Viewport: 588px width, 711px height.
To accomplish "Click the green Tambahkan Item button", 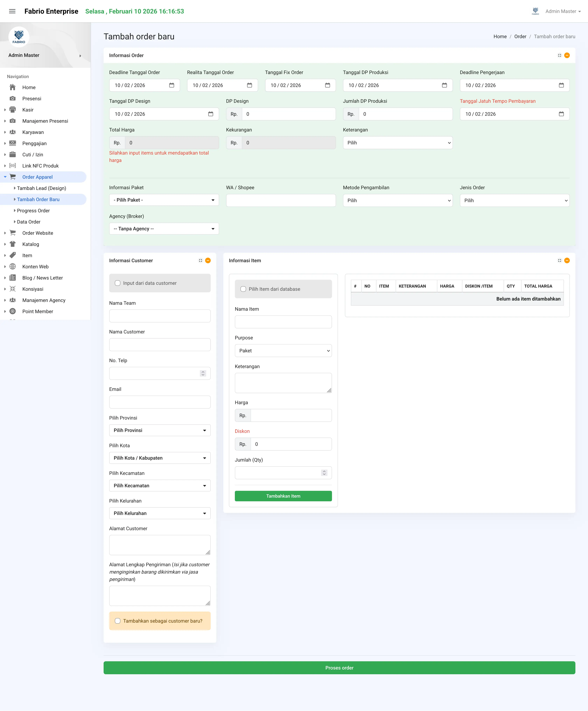I will tap(283, 496).
